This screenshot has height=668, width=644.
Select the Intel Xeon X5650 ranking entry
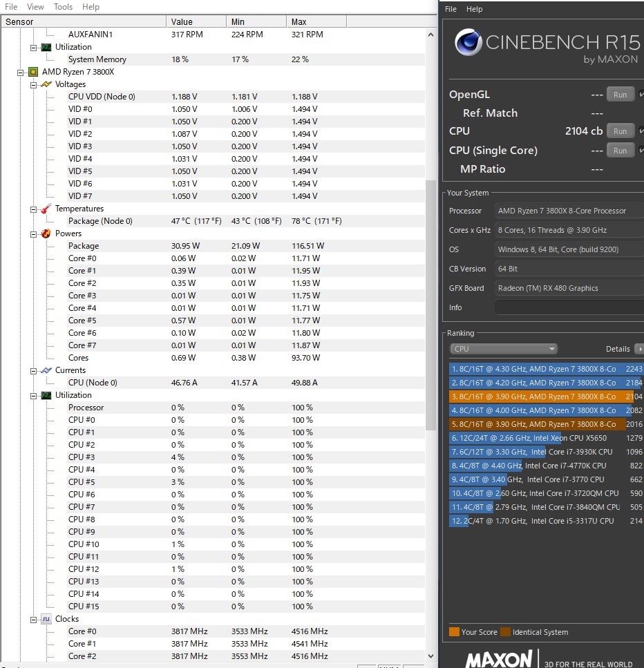546,438
